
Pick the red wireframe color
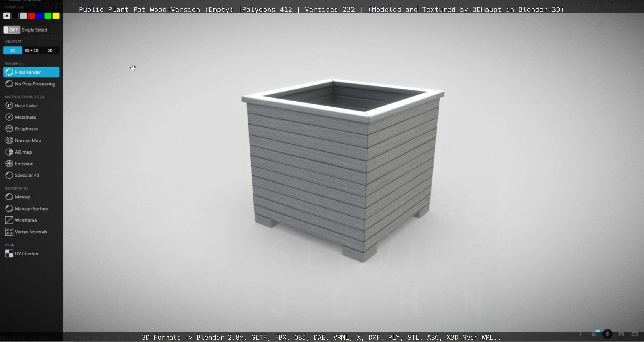[x=32, y=16]
